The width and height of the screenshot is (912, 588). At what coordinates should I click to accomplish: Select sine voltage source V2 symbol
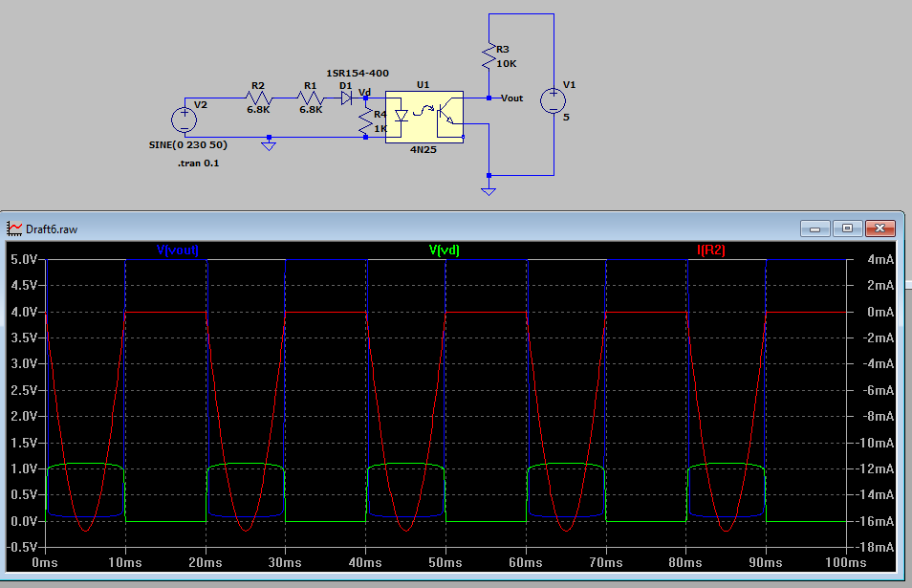185,120
